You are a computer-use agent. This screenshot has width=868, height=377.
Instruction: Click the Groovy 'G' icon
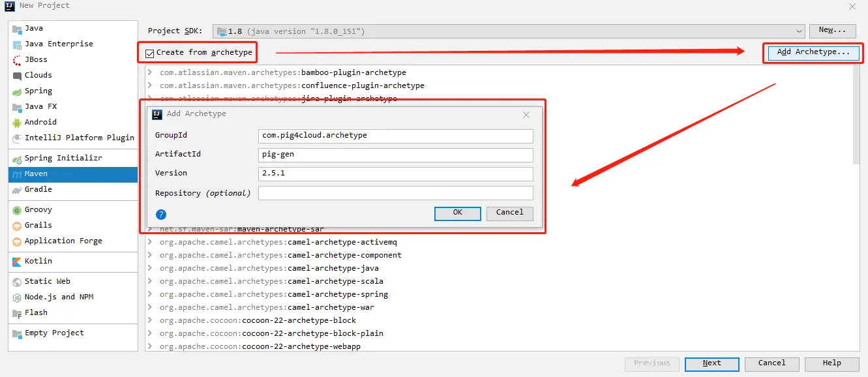pos(17,210)
